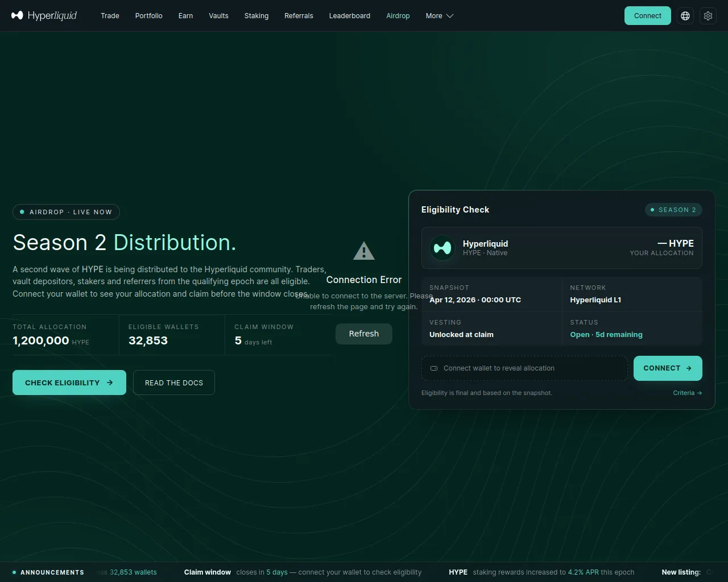728x582 pixels.
Task: Open the Staking page
Action: pyautogui.click(x=257, y=16)
